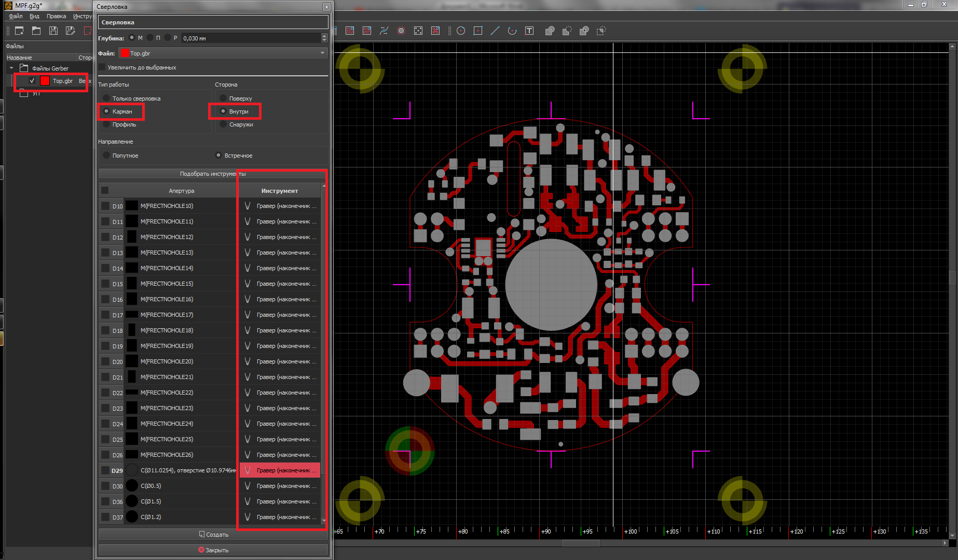Save the project with the floppy icon

click(x=53, y=31)
